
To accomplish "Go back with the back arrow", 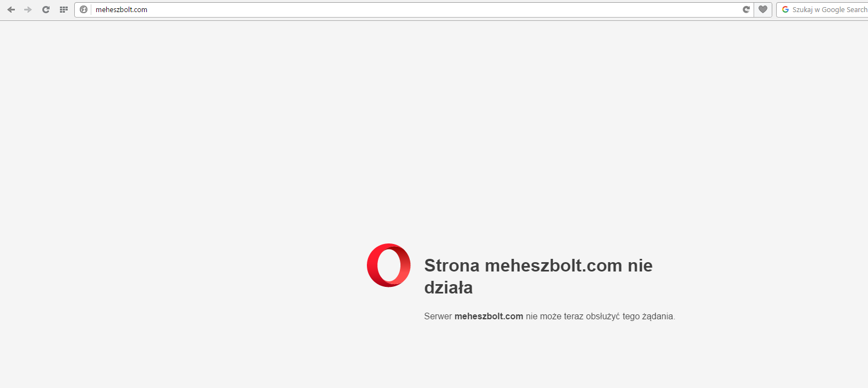I will pos(11,9).
